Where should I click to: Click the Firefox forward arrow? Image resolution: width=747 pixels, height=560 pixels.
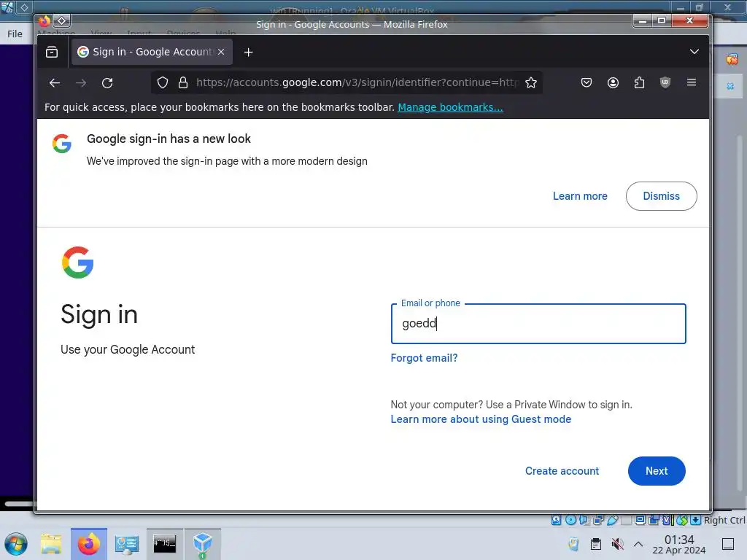(81, 83)
